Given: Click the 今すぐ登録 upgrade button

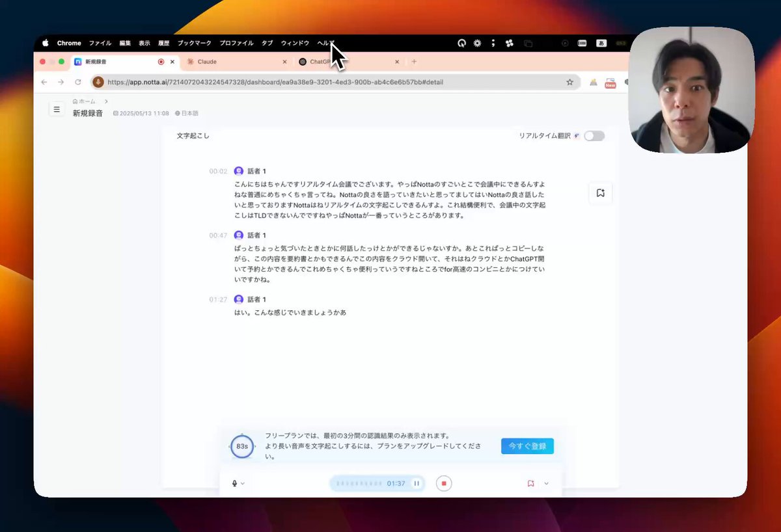Looking at the screenshot, I should tap(527, 446).
